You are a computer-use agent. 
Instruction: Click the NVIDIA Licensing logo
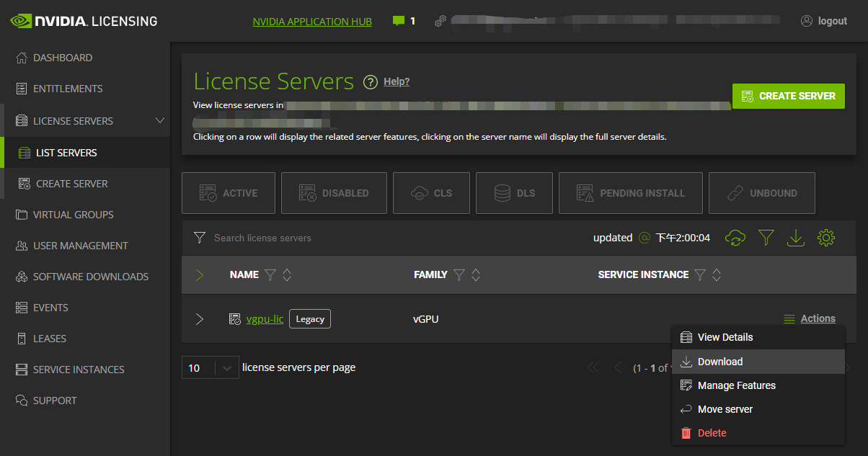tap(84, 21)
